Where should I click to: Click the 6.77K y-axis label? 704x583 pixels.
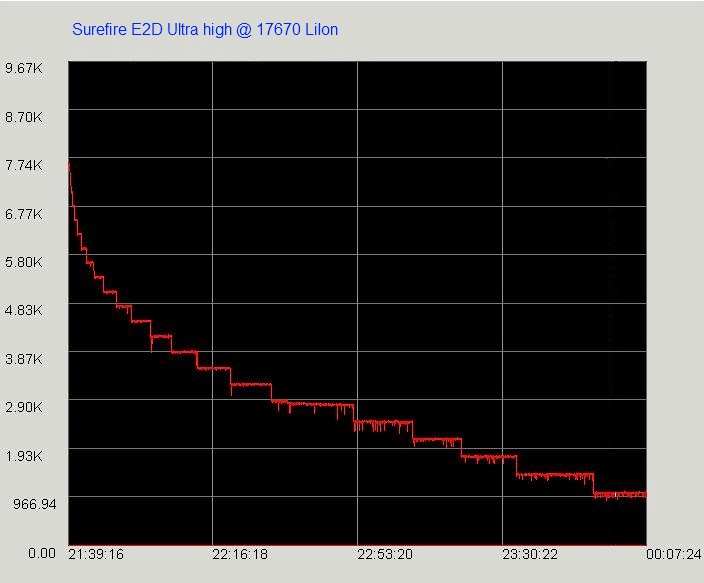click(24, 214)
